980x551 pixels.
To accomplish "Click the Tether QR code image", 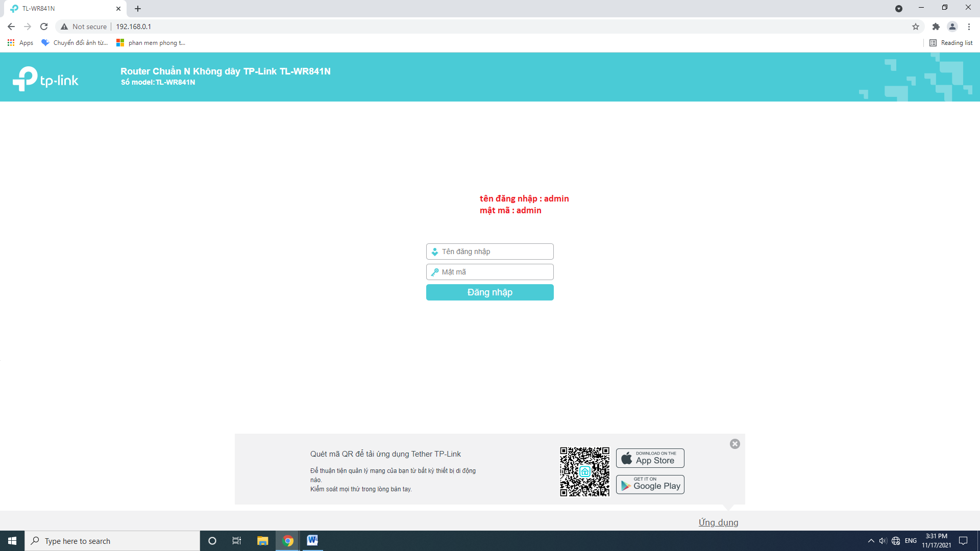I will [x=584, y=471].
